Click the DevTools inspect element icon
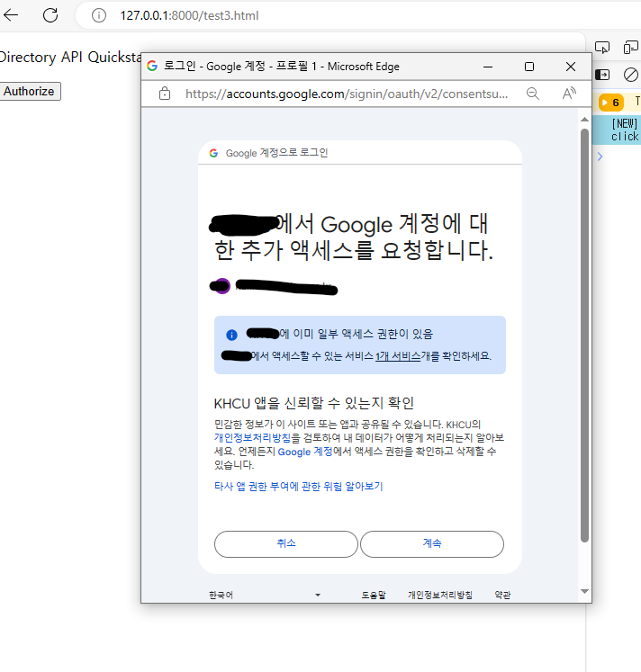This screenshot has width=641, height=672. coord(602,47)
